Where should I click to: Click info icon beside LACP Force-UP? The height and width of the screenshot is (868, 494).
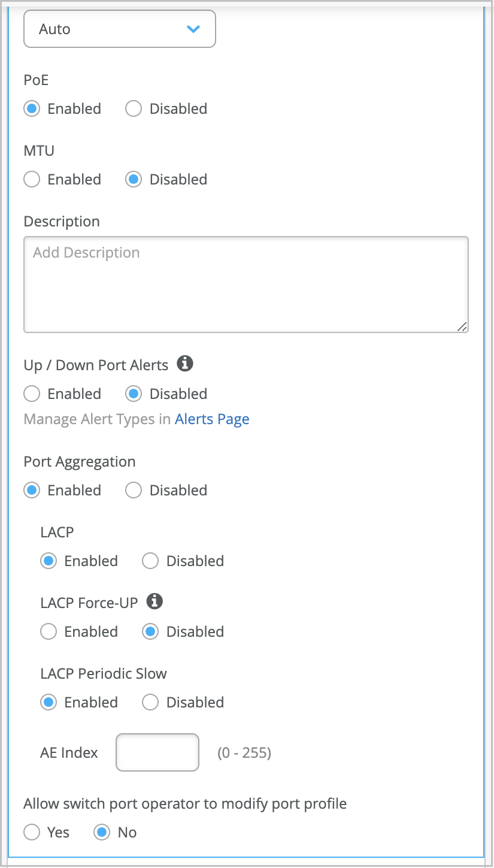coord(154,601)
